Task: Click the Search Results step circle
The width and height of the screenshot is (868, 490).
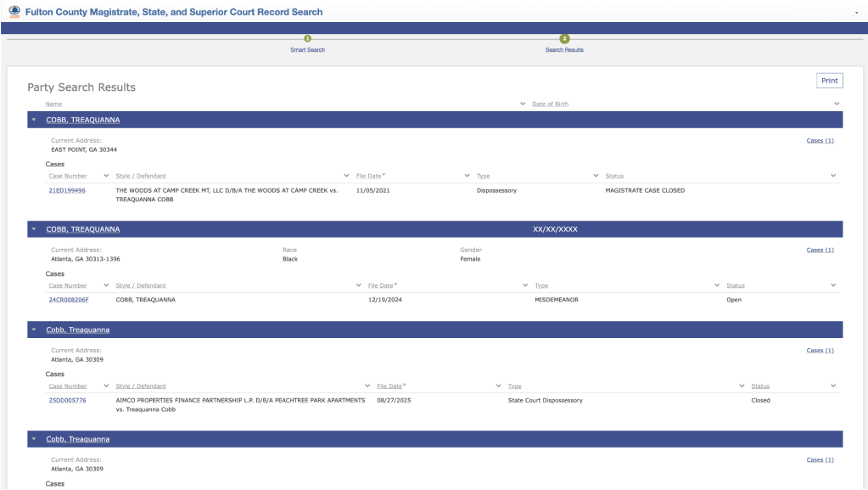Action: pyautogui.click(x=564, y=38)
